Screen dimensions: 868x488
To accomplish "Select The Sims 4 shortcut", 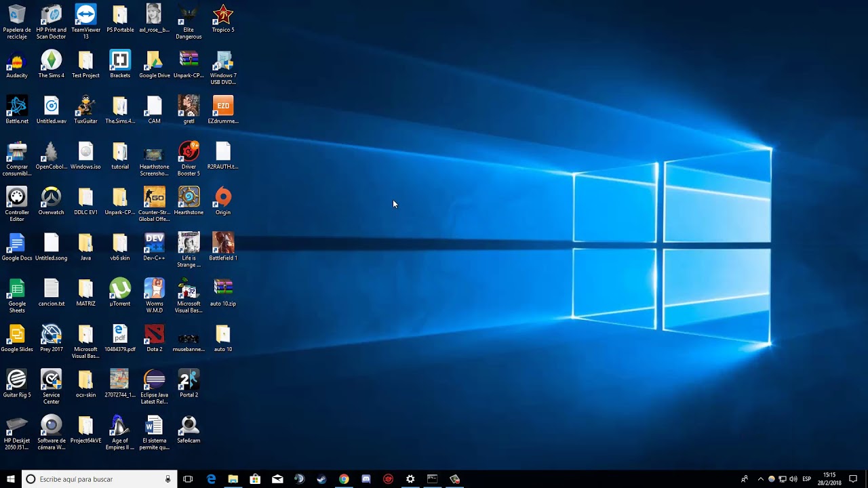I will 52,64.
